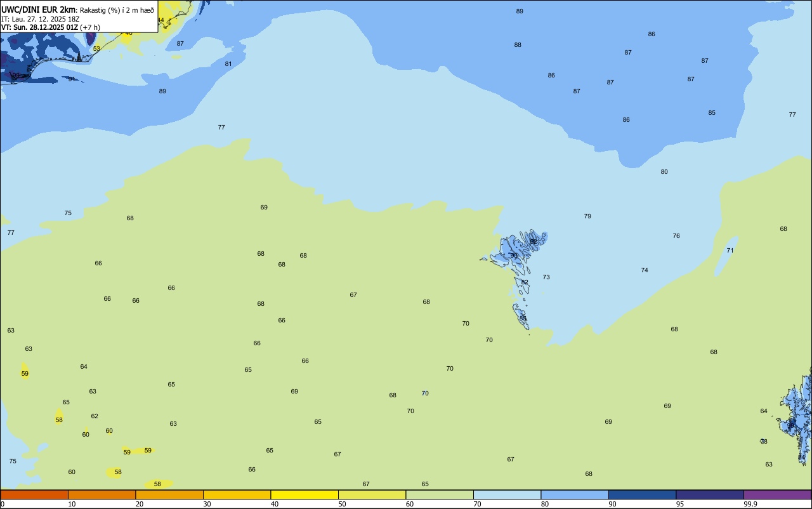Viewport: 812px width, 509px height.
Task: Click the humidity value "80" on the map
Action: tap(664, 172)
